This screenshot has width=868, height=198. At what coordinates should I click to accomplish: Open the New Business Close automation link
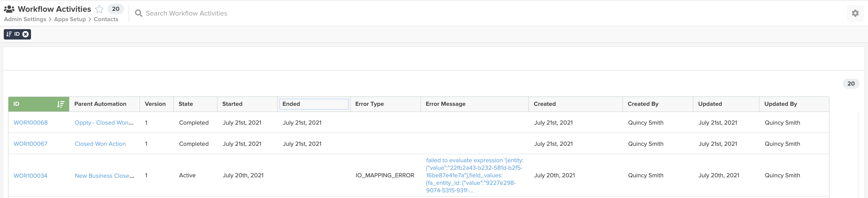coord(105,176)
